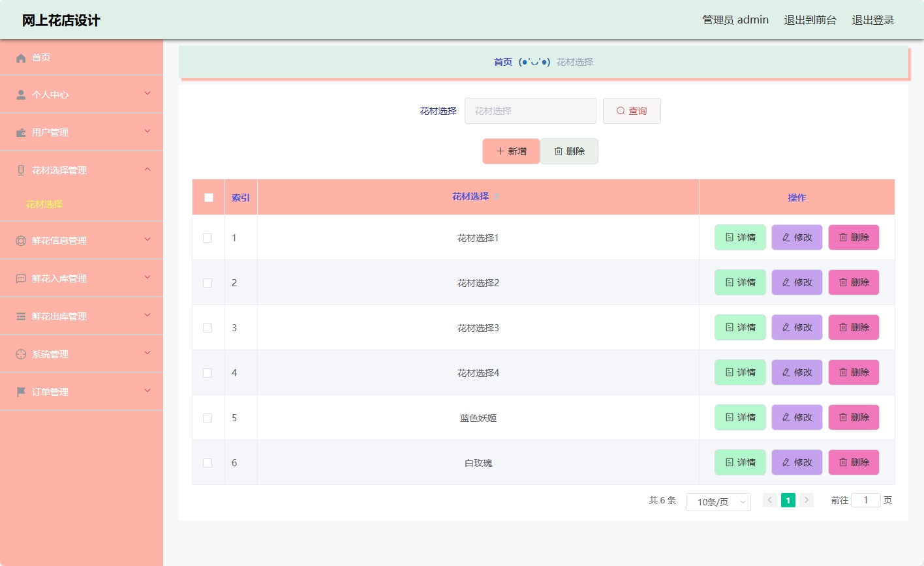The image size is (924, 566).
Task: Open 详情 for 白玫瑰 row
Action: 740,462
